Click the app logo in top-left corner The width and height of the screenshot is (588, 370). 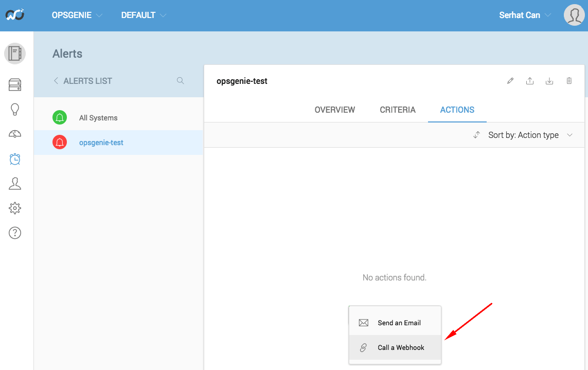[x=14, y=14]
